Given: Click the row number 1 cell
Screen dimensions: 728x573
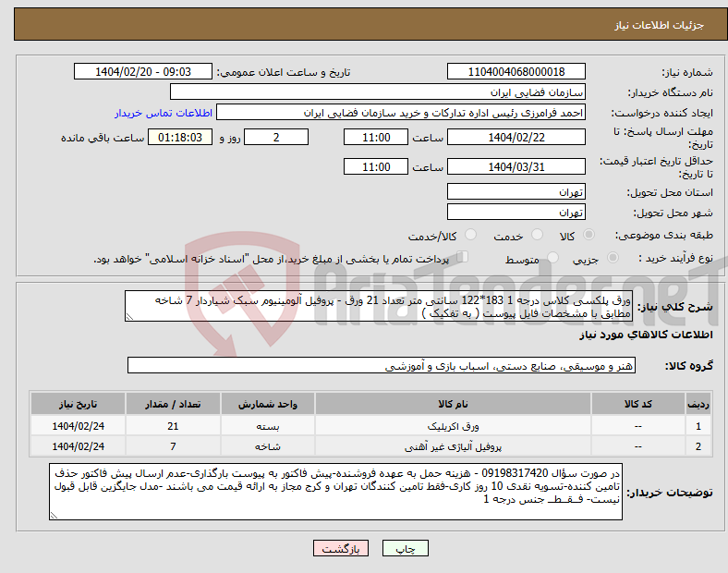Looking at the screenshot, I should click(698, 426).
